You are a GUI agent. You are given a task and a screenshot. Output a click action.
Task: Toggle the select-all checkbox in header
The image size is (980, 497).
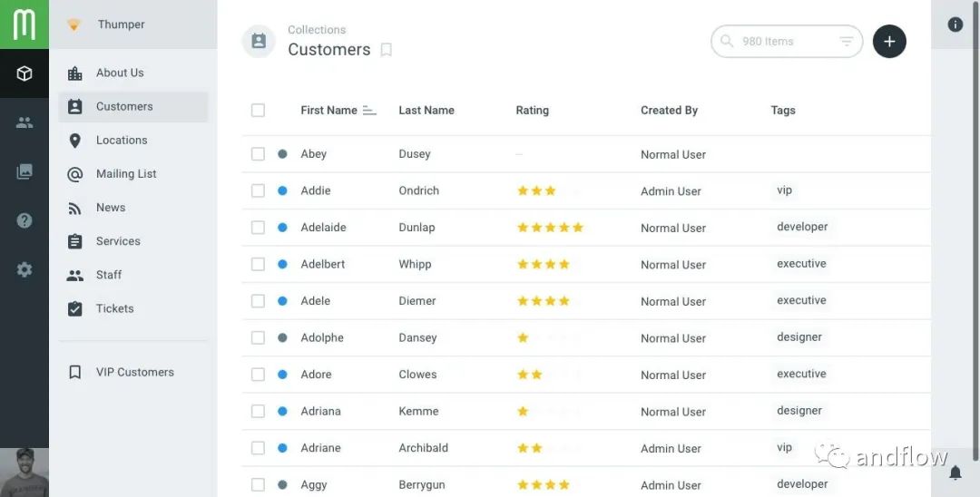tap(258, 111)
